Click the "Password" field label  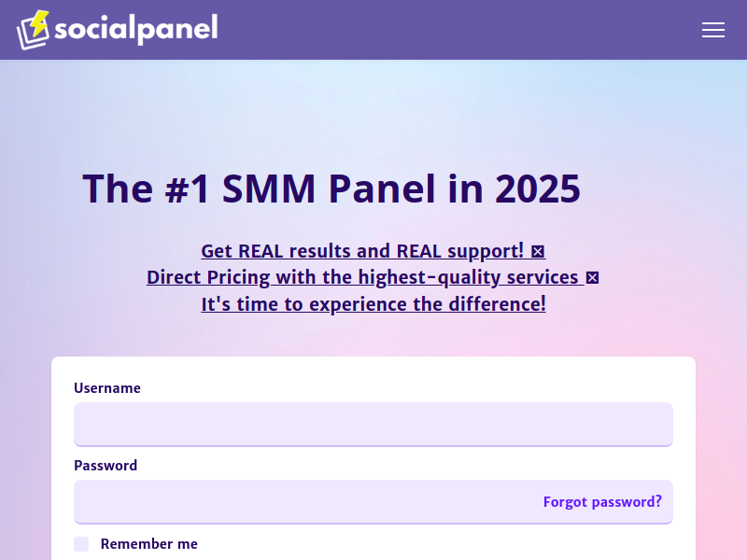(x=106, y=466)
